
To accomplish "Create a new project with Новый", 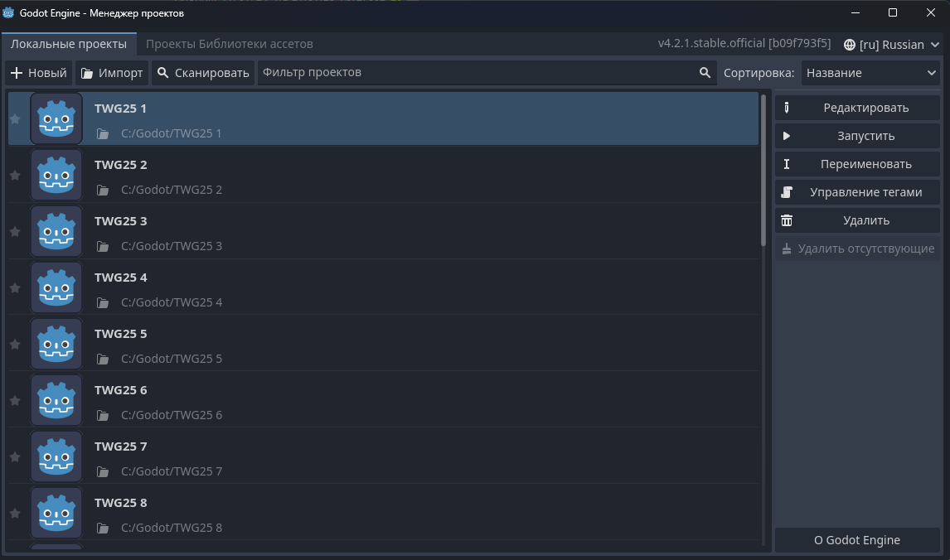I will pyautogui.click(x=39, y=73).
